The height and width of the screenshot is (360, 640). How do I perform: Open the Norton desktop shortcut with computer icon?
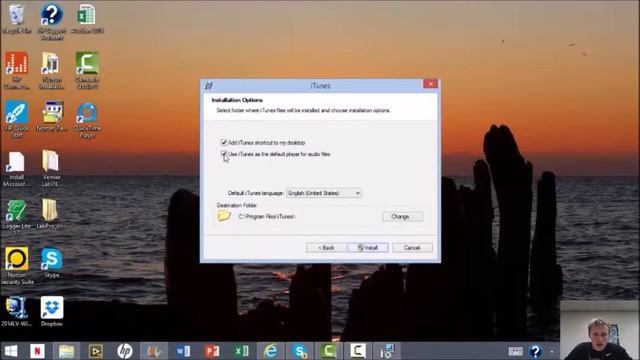coord(51,116)
